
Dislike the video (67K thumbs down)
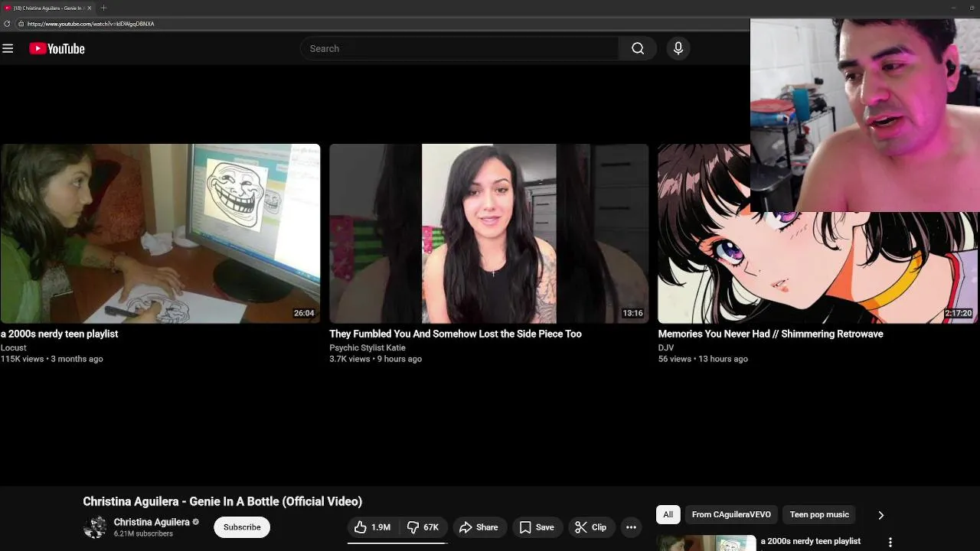(423, 527)
